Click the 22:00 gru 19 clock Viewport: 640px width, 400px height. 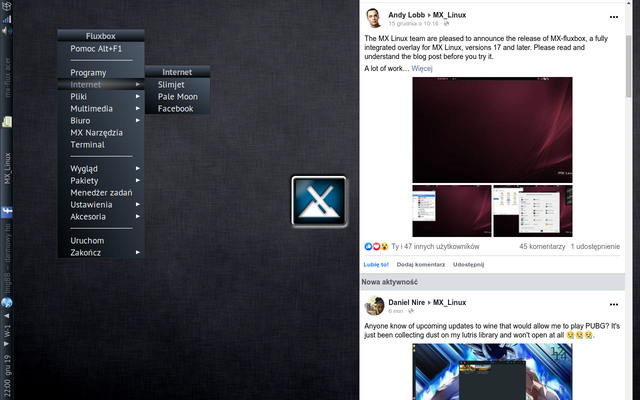[7, 375]
